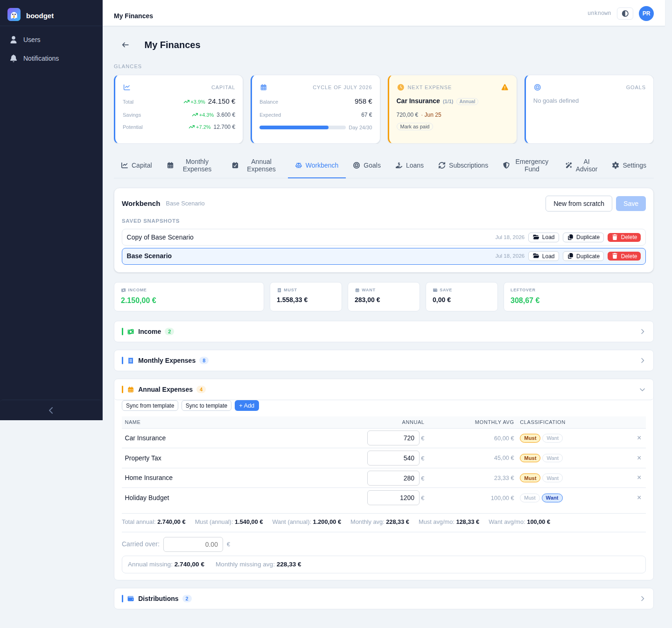Remove the Holiday Budget row
This screenshot has width=672, height=628.
[x=639, y=498]
